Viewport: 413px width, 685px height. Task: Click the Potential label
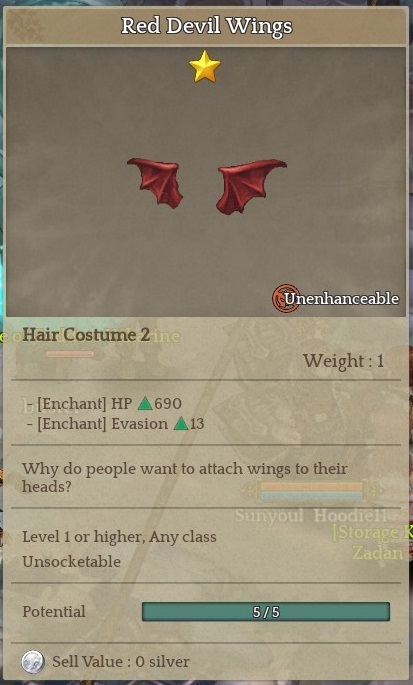[x=54, y=612]
